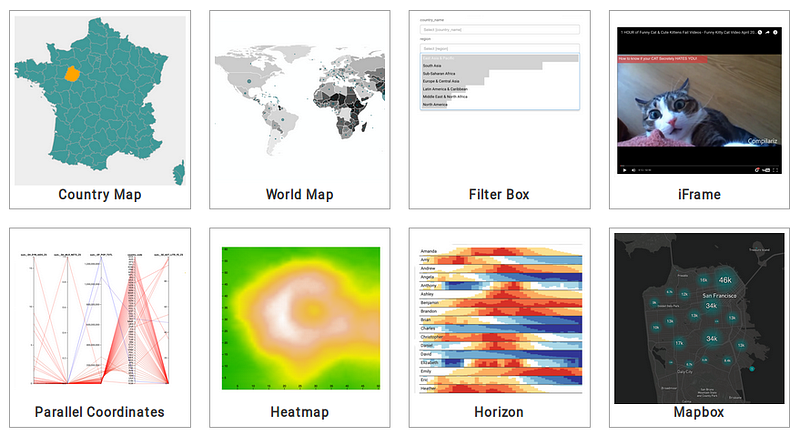The width and height of the screenshot is (800, 436).
Task: Click the "World Map" caption
Action: tap(299, 194)
